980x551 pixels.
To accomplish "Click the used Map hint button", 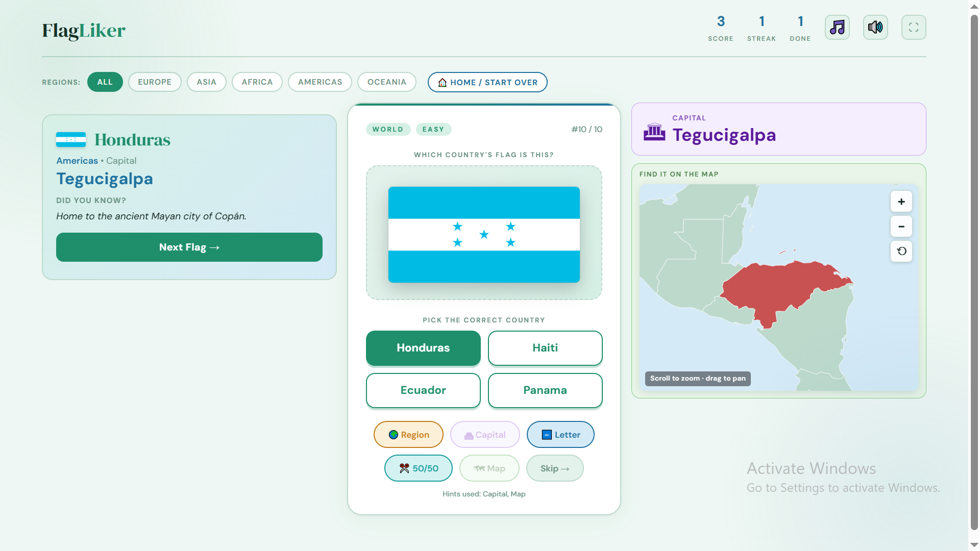I will click(489, 468).
